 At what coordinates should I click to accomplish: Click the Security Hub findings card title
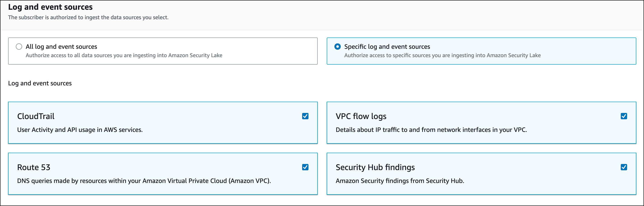(x=375, y=167)
